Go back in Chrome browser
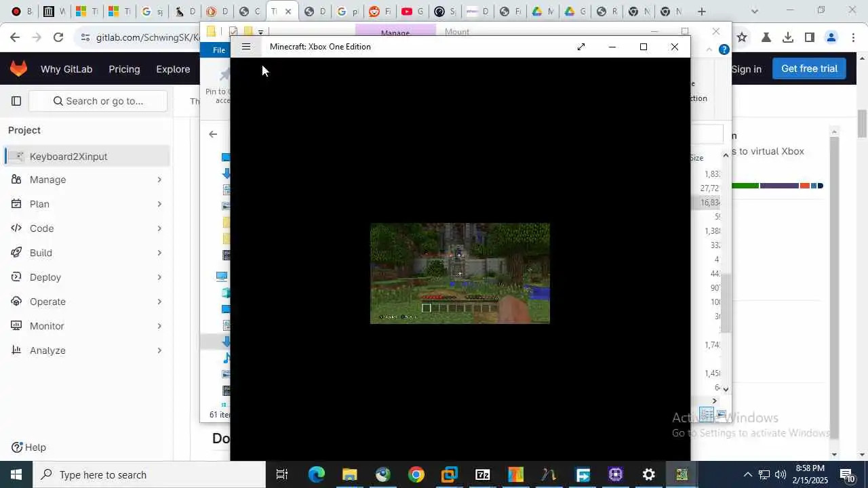The image size is (868, 488). 15,37
